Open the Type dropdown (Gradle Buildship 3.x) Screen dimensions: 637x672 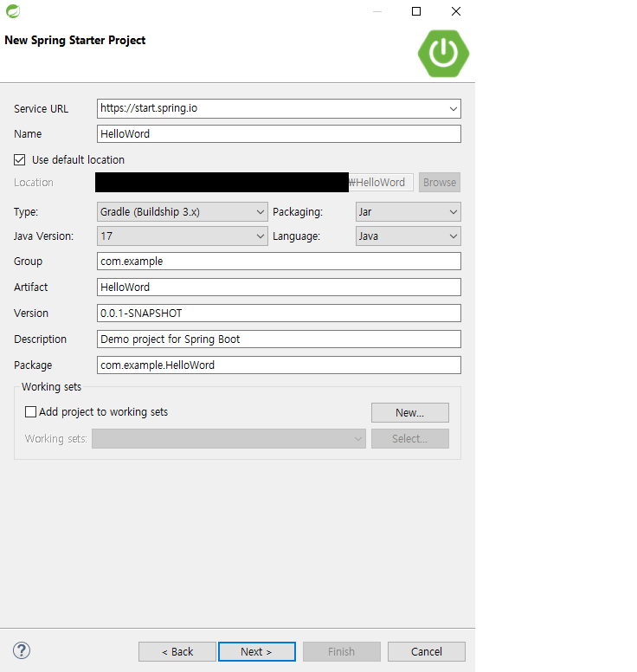point(183,212)
